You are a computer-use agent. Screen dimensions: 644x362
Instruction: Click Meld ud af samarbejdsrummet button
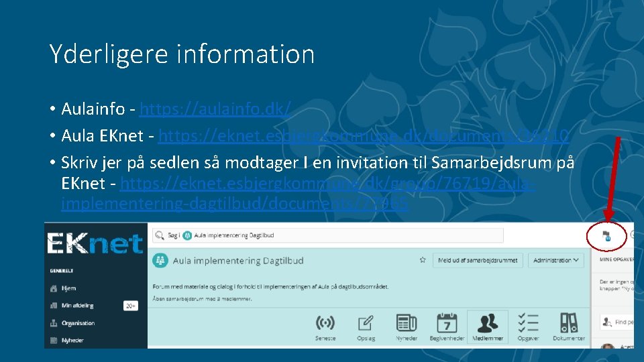(478, 260)
